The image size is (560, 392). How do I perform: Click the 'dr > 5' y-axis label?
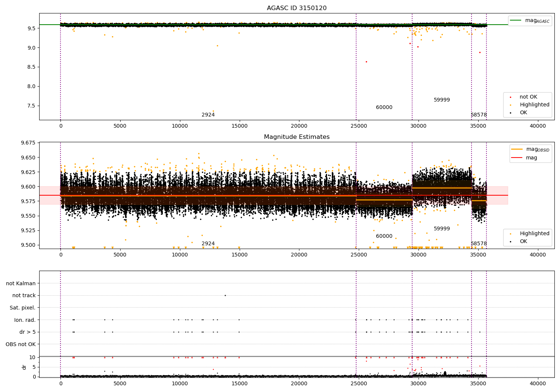(x=28, y=332)
